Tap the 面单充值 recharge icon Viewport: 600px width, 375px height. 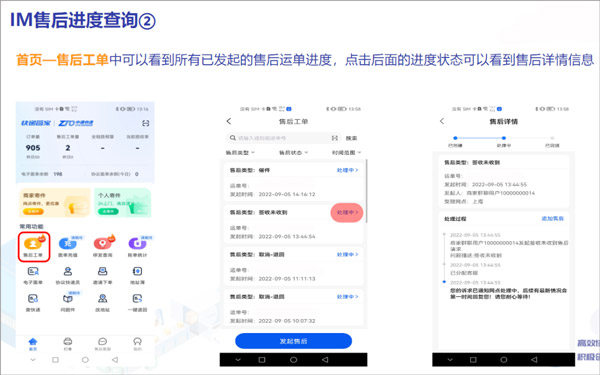[68, 247]
